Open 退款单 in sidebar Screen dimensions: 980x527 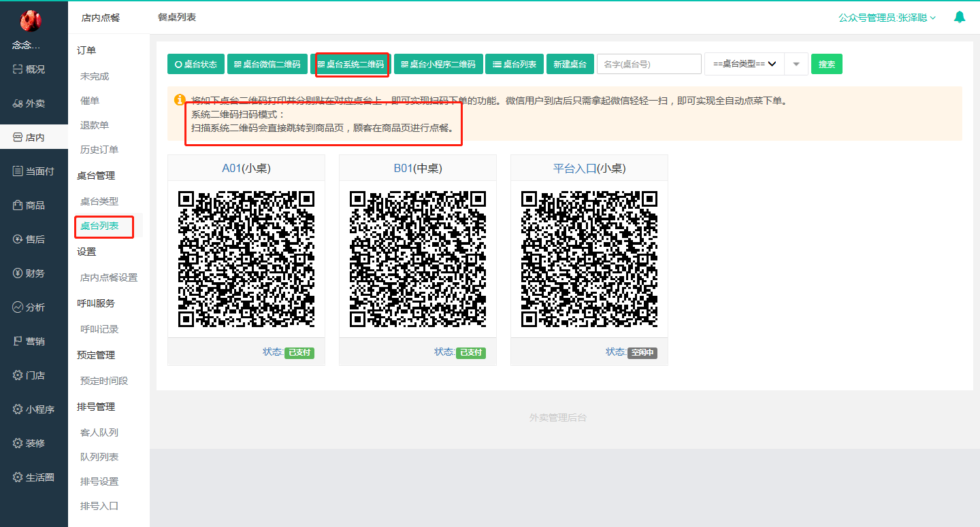[95, 125]
